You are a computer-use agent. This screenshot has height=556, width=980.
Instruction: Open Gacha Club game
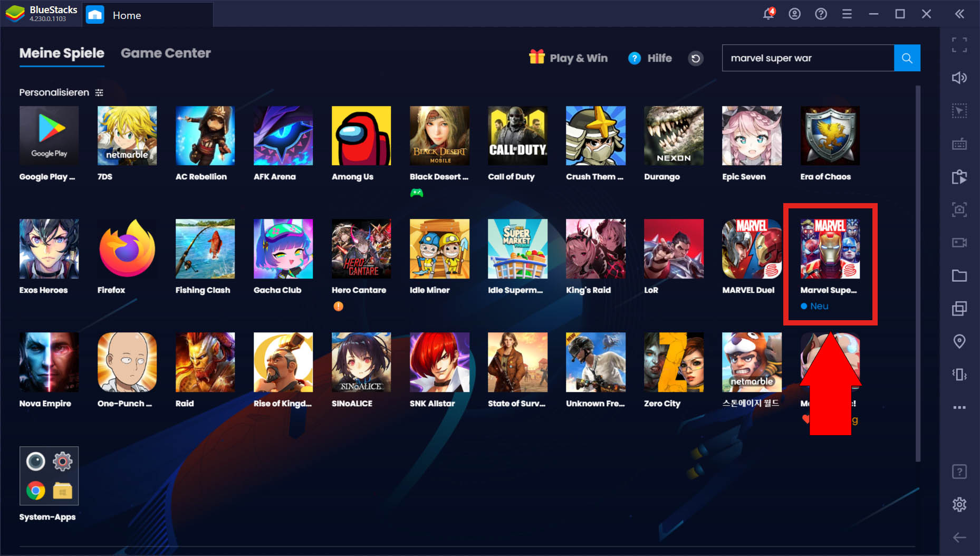(x=283, y=248)
